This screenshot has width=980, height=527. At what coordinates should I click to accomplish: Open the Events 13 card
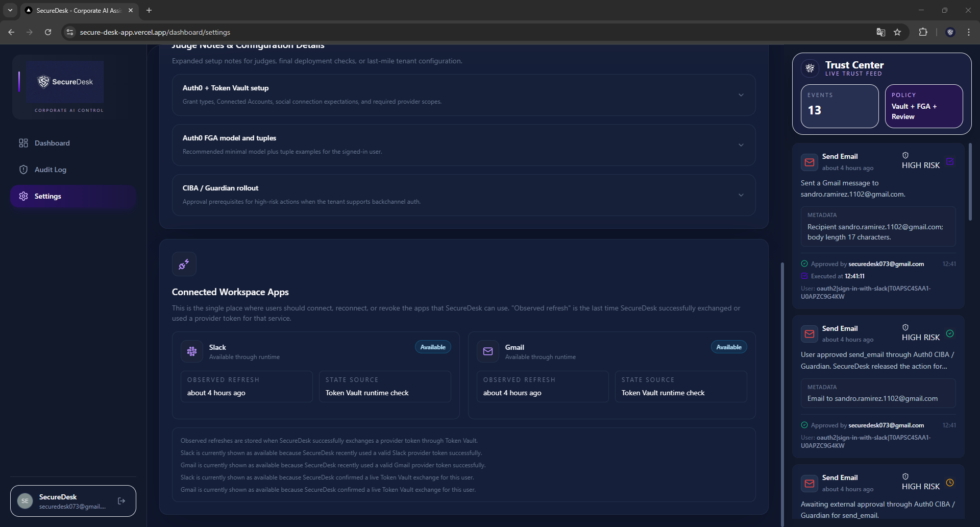click(x=840, y=106)
